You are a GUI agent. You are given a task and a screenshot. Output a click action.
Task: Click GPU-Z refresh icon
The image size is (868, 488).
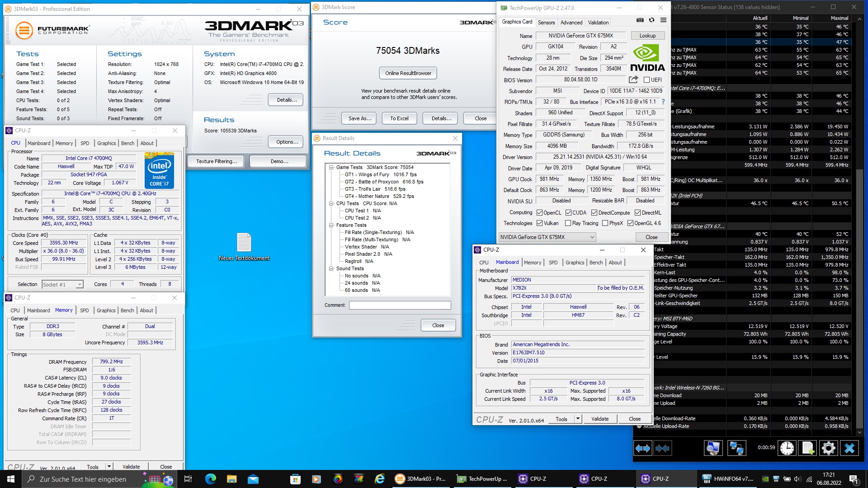651,20
